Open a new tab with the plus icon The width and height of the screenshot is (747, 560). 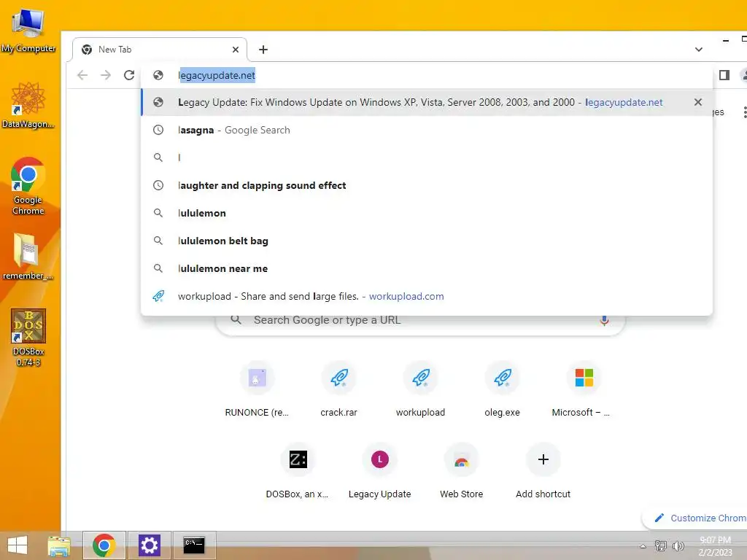click(263, 50)
